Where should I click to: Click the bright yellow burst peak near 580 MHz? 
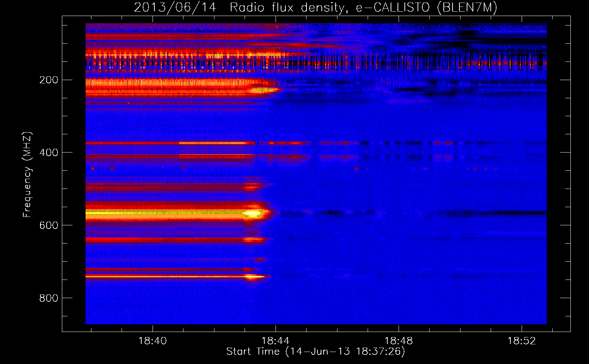[x=253, y=213]
